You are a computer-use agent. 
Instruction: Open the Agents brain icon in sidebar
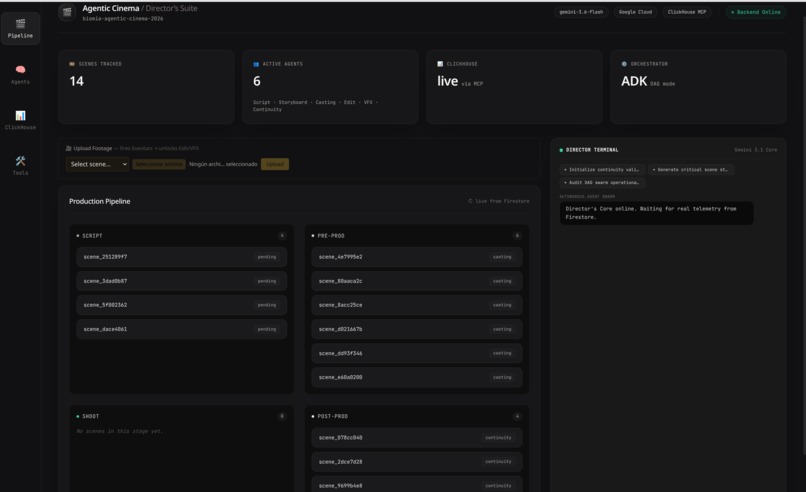[x=20, y=69]
